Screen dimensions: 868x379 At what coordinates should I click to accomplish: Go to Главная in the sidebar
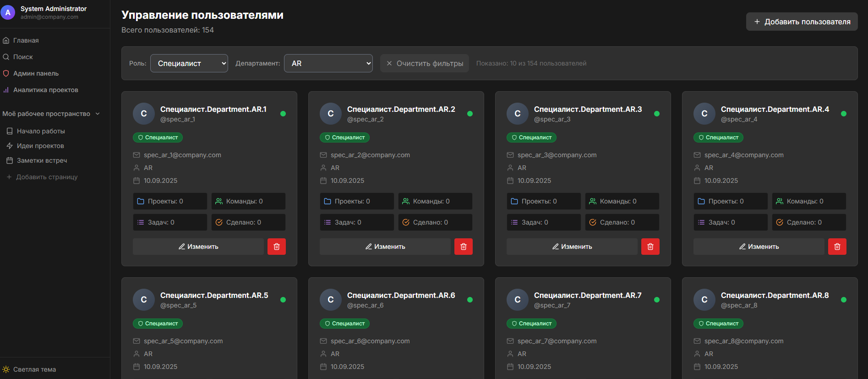[26, 40]
